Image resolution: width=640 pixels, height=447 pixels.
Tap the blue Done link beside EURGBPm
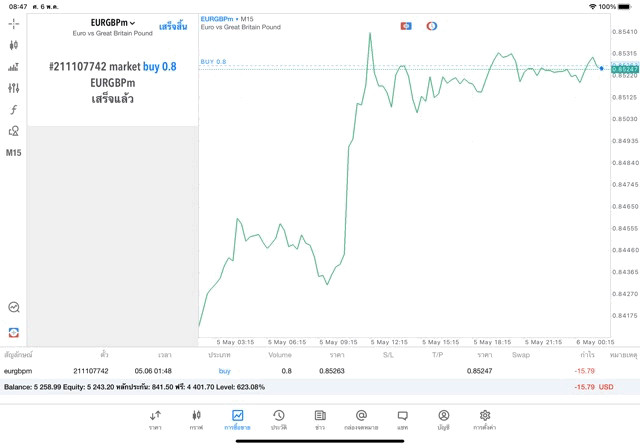pyautogui.click(x=173, y=27)
